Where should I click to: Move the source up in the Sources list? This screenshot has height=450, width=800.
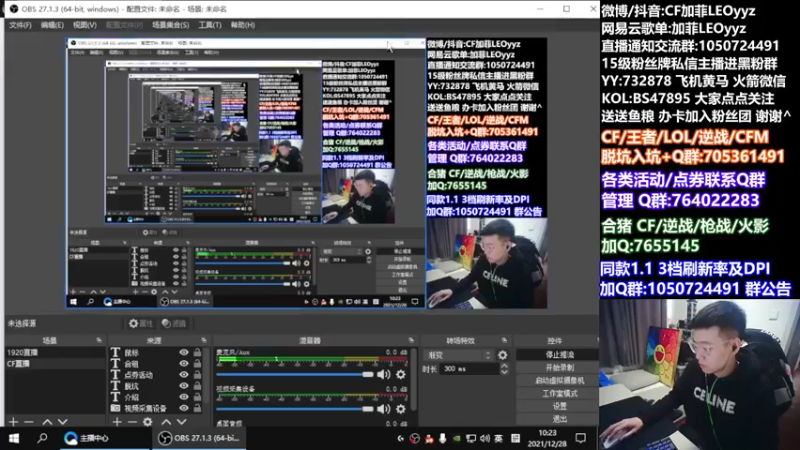tap(166, 422)
